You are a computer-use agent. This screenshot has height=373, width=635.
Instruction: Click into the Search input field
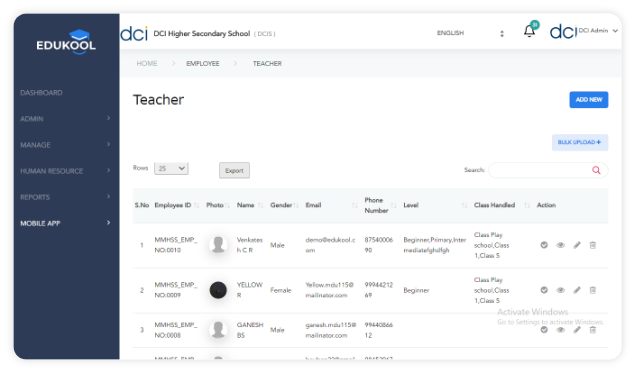point(540,170)
